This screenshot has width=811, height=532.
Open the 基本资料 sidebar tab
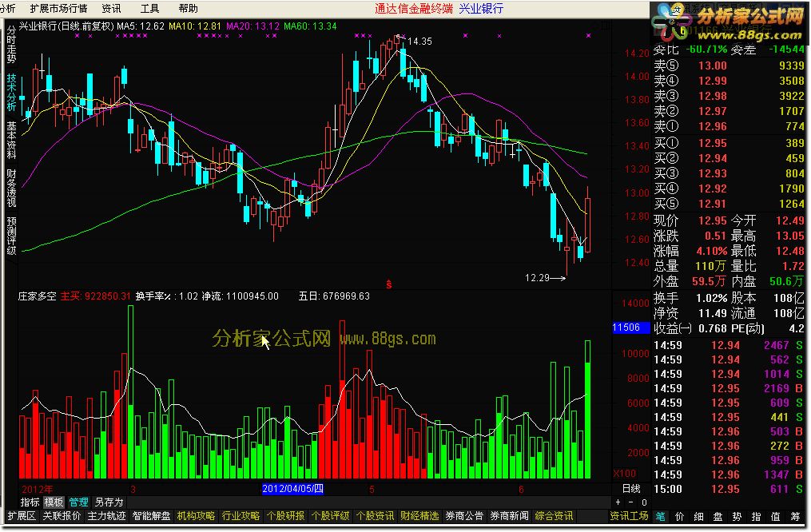coord(11,140)
